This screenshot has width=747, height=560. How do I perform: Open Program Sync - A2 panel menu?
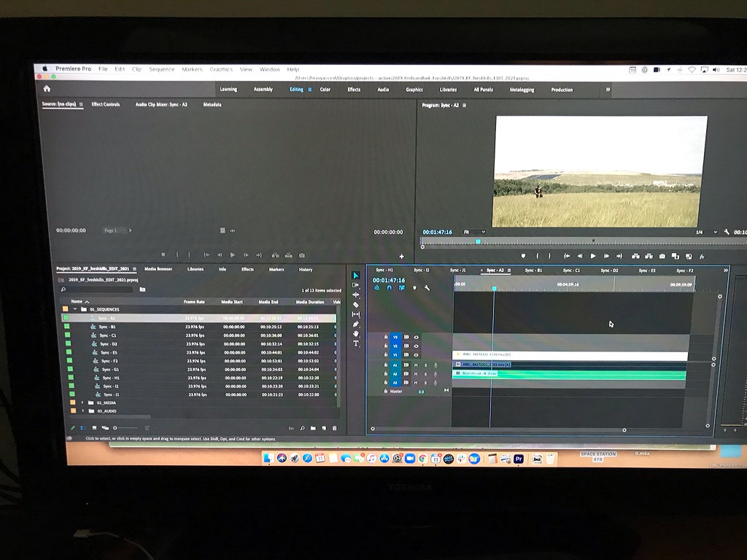click(x=465, y=105)
